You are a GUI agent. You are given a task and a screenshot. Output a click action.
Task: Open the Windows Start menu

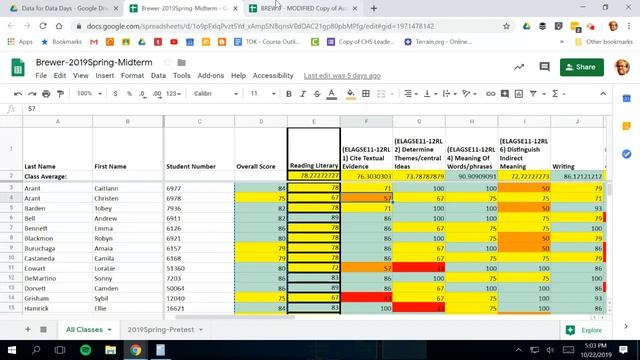11,350
